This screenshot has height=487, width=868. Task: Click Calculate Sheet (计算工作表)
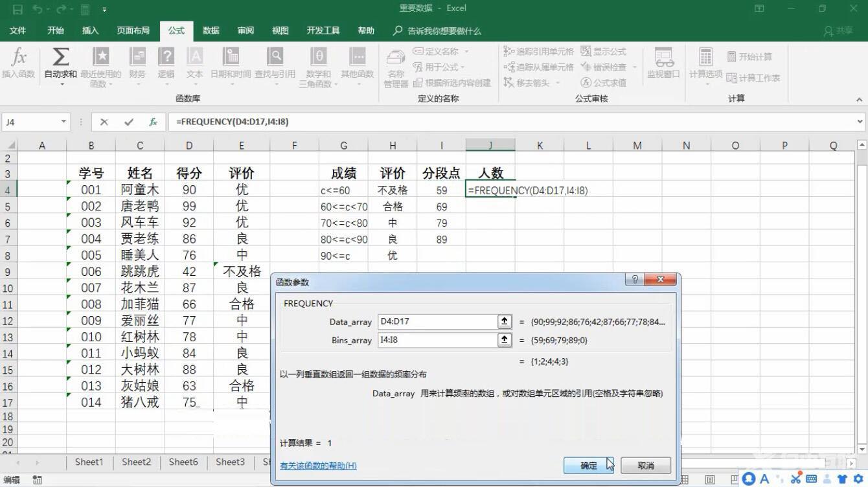click(753, 78)
